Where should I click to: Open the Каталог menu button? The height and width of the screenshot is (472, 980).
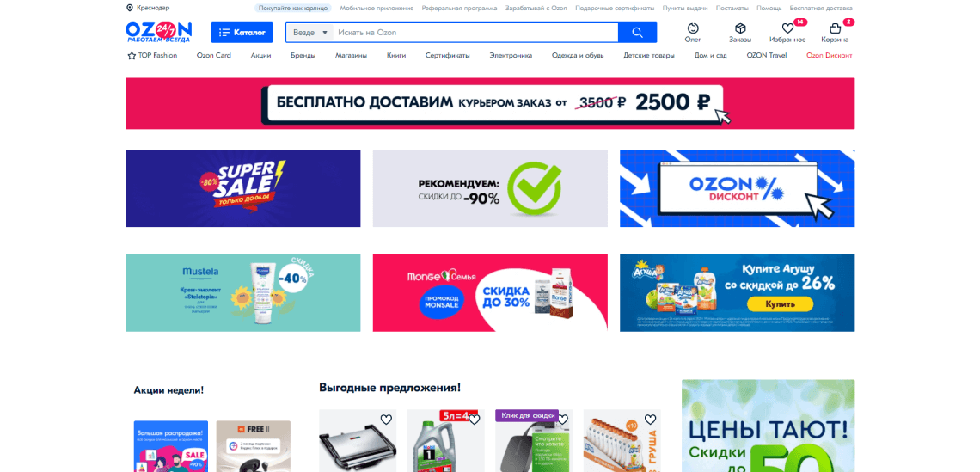(x=242, y=33)
